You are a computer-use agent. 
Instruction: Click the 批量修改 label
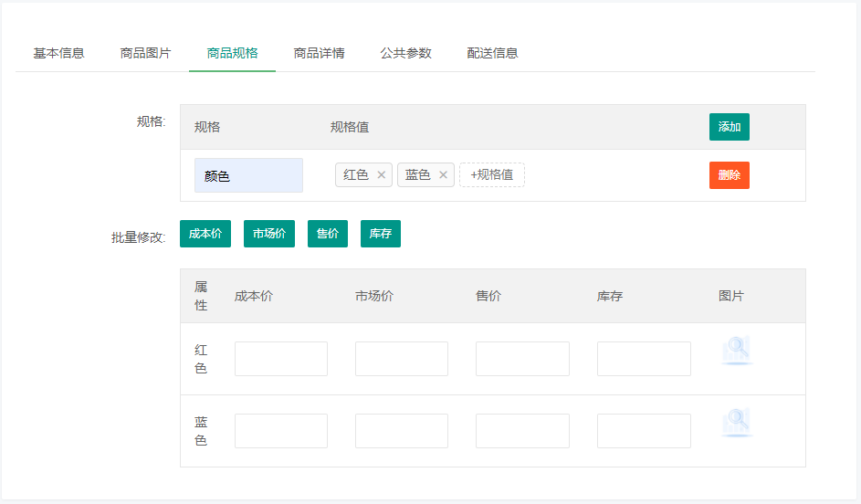(139, 237)
